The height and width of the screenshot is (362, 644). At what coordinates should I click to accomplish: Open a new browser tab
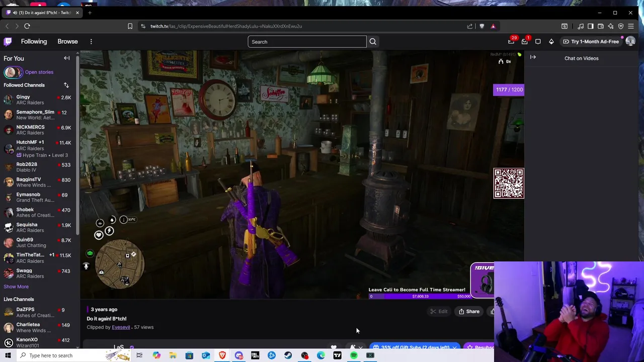click(90, 13)
